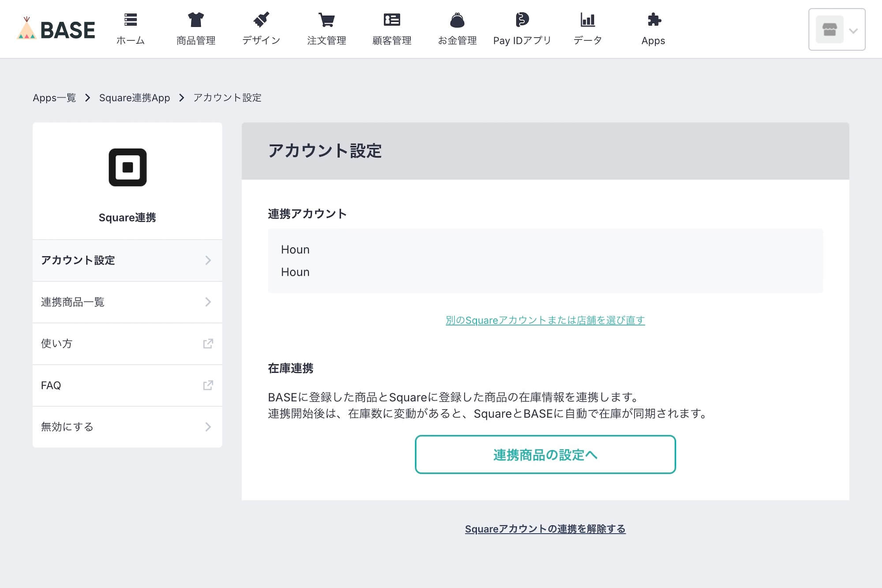The image size is (882, 588).
Task: Open 使い方 sidebar item
Action: pos(127,344)
